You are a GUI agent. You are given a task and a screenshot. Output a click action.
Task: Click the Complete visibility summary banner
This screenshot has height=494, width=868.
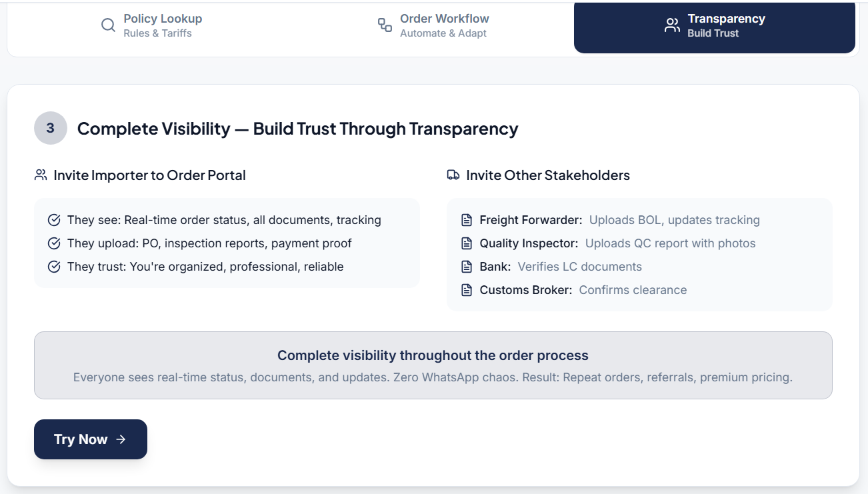[433, 365]
